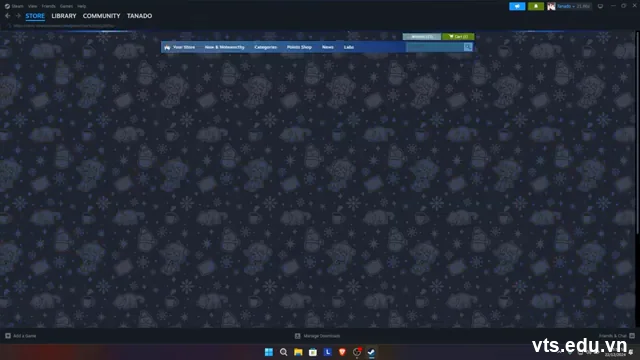This screenshot has width=640, height=360.
Task: Open the announcements megaphone button
Action: click(517, 6)
